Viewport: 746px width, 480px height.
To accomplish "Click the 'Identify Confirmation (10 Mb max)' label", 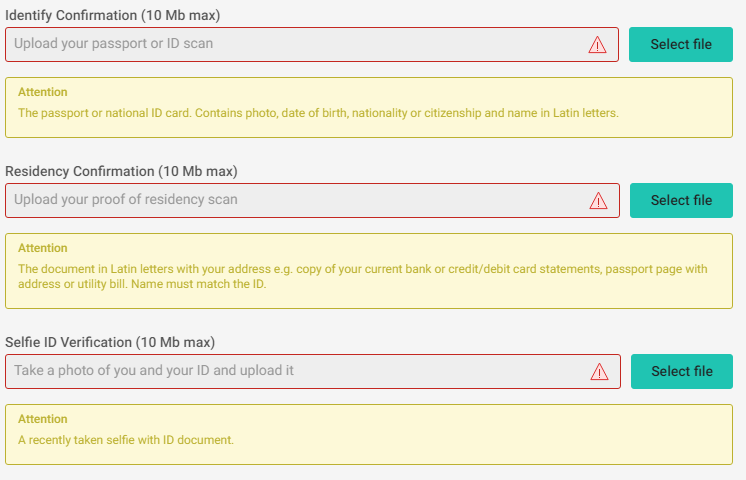I will [113, 15].
